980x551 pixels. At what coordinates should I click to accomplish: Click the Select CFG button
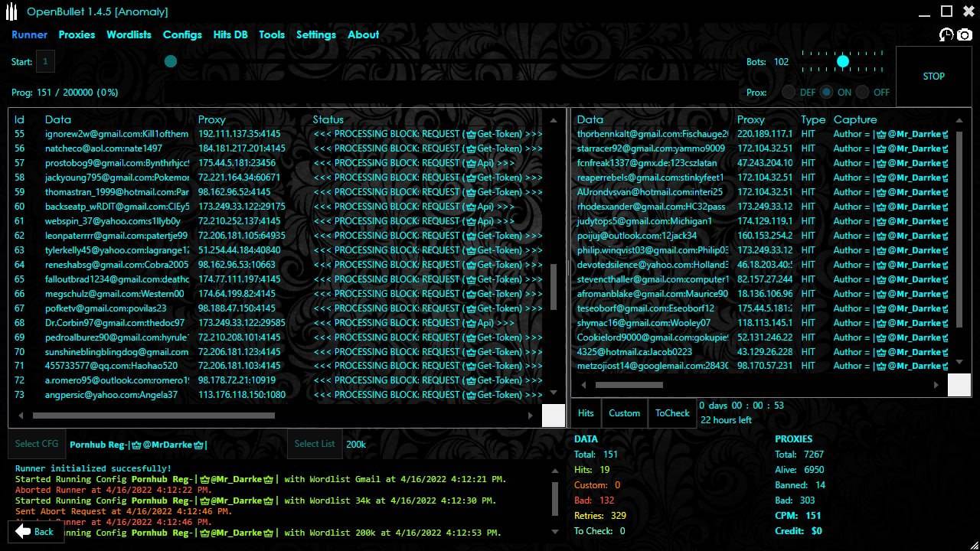point(37,444)
